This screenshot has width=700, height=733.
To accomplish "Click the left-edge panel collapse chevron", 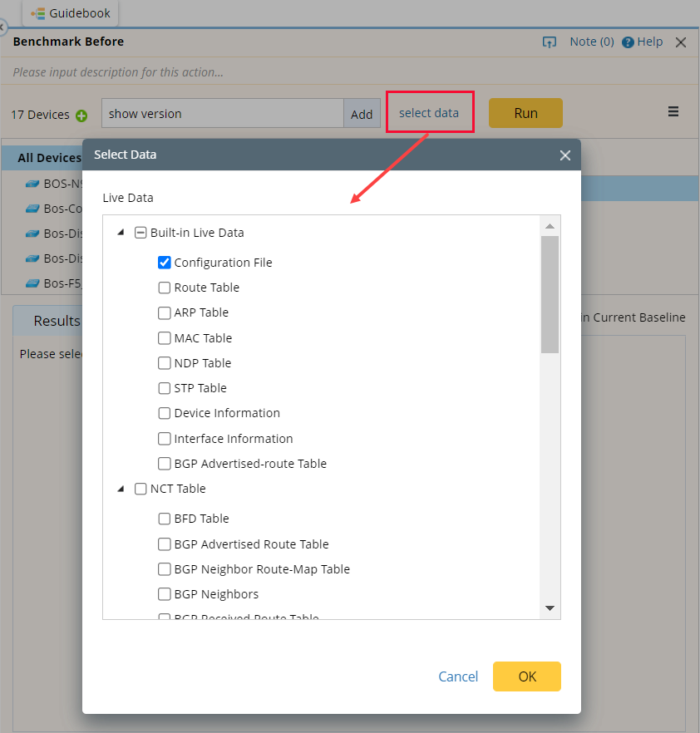I will [x=3, y=27].
